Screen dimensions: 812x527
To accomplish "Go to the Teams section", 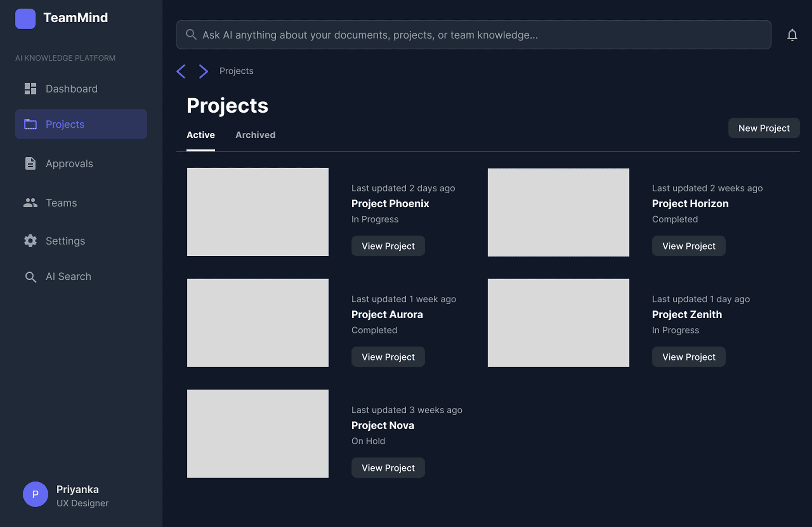I will click(x=61, y=203).
